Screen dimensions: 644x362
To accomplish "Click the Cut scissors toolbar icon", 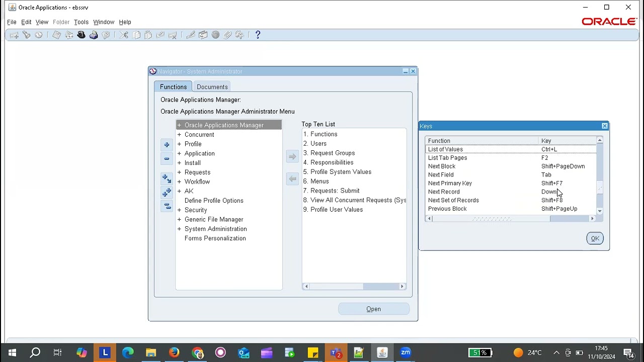I will pyautogui.click(x=124, y=35).
